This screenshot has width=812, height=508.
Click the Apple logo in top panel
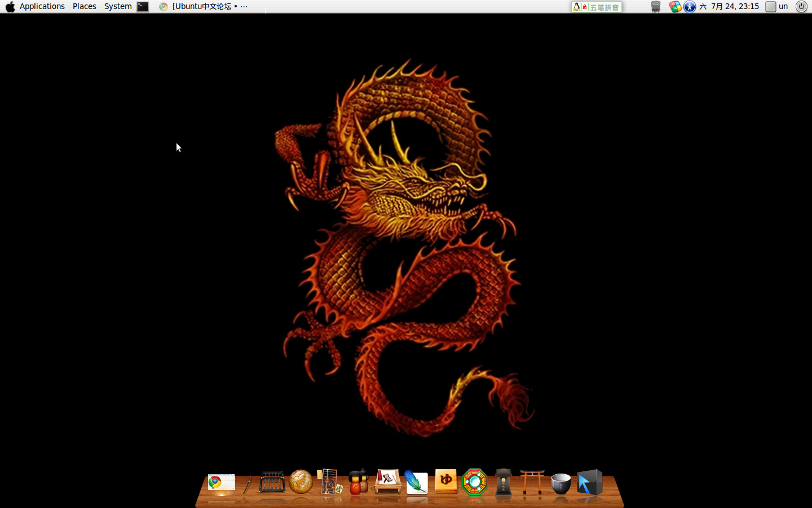pos(10,6)
